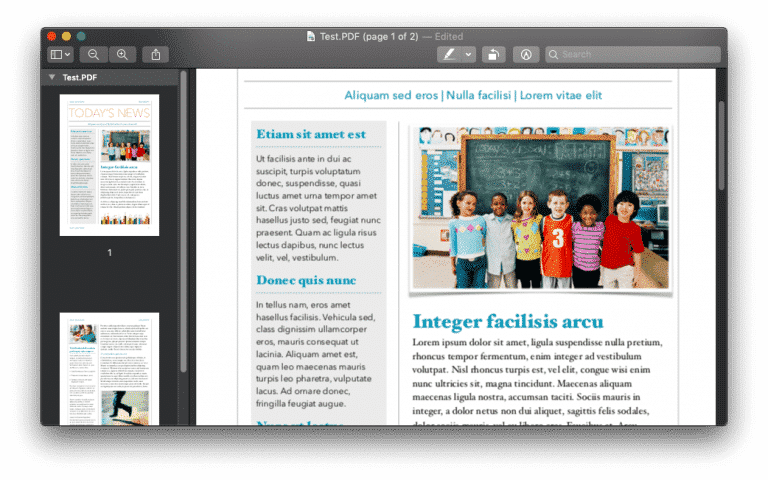Viewport: 768px width, 480px height.
Task: Click the sidebar scrollbar
Action: (183, 221)
